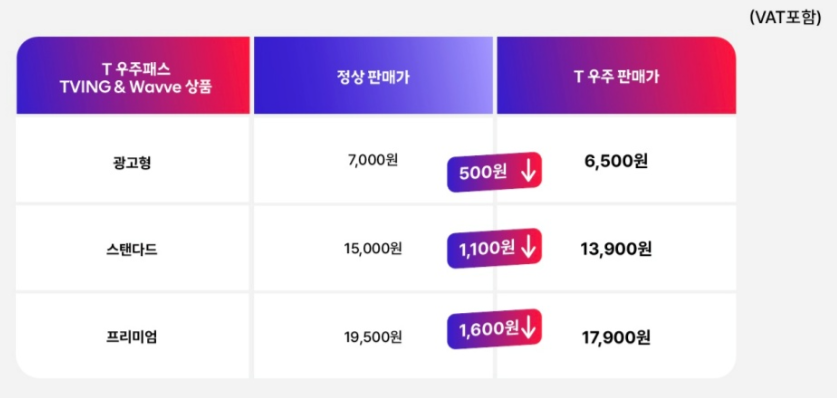Viewport: 837px width, 398px height.
Task: Click the 13,900원 T 우주 price
Action: tap(616, 249)
